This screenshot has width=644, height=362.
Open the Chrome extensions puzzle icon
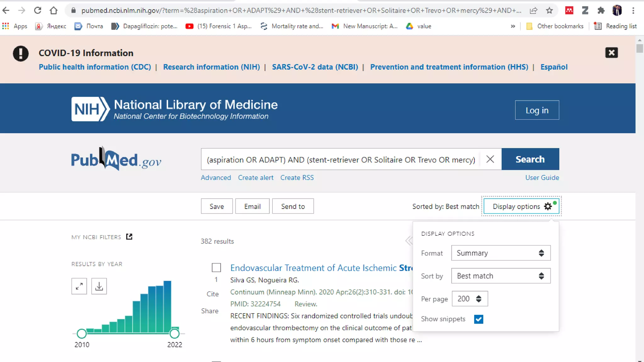601,10
